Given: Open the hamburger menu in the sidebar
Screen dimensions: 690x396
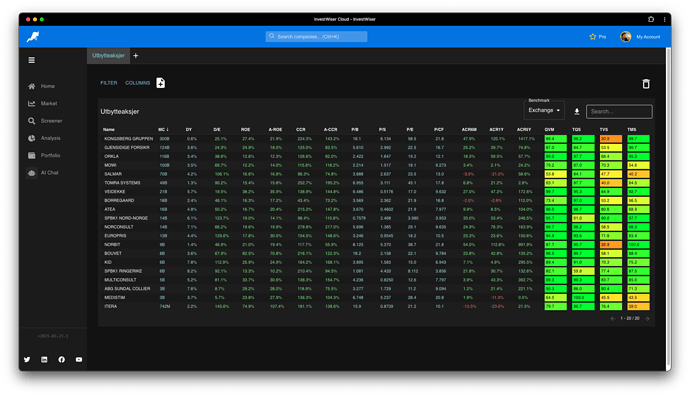Looking at the screenshot, I should pyautogui.click(x=32, y=60).
